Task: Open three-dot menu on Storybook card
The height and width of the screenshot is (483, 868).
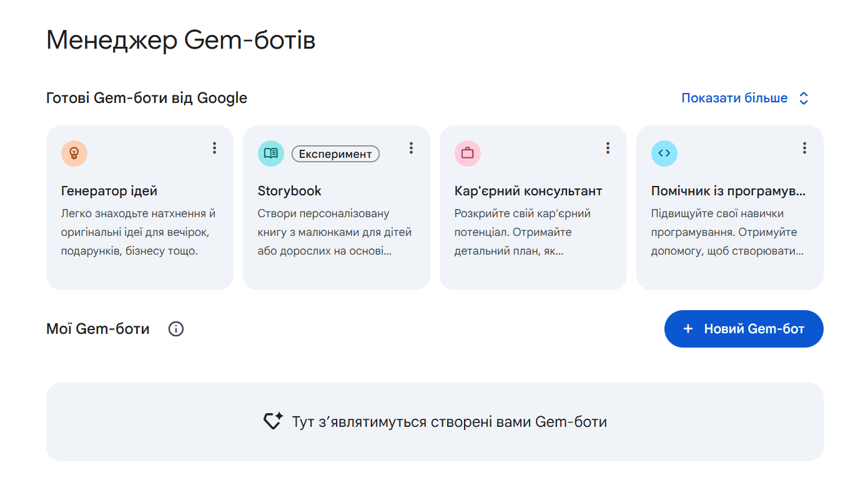Action: point(411,148)
